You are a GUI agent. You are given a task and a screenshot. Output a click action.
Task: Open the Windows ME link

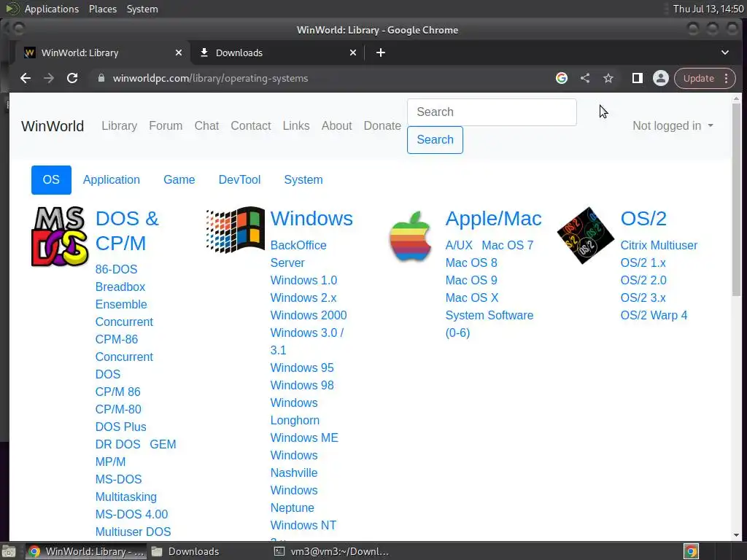tap(304, 438)
